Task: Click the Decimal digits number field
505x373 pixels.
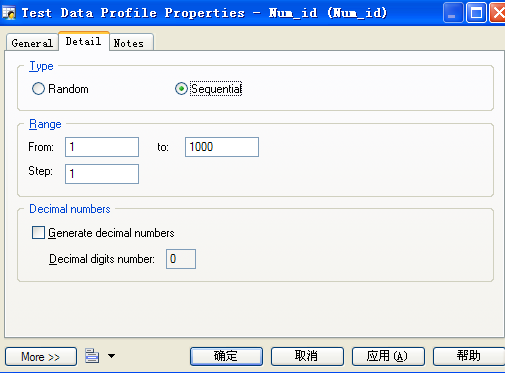Action: point(181,259)
